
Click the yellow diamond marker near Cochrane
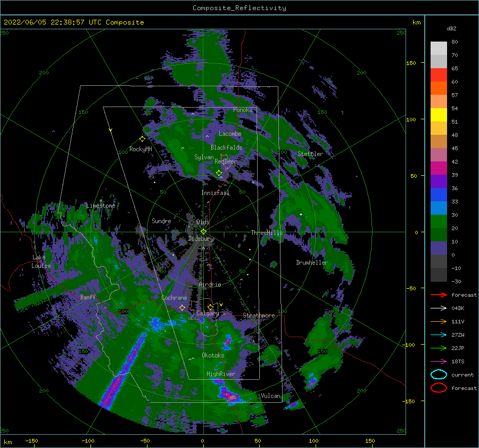tap(182, 308)
